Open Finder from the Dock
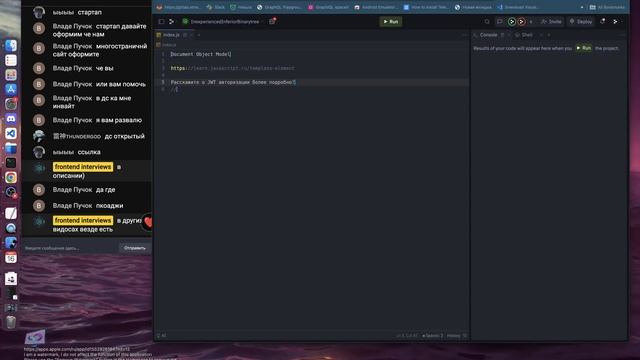Image resolution: width=640 pixels, height=360 pixels. click(11, 45)
